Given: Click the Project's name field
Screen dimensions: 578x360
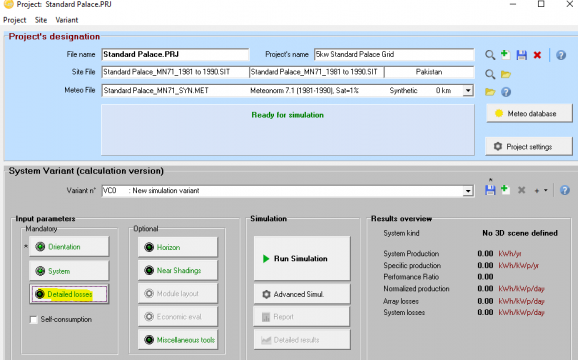Looking at the screenshot, I should (x=394, y=55).
